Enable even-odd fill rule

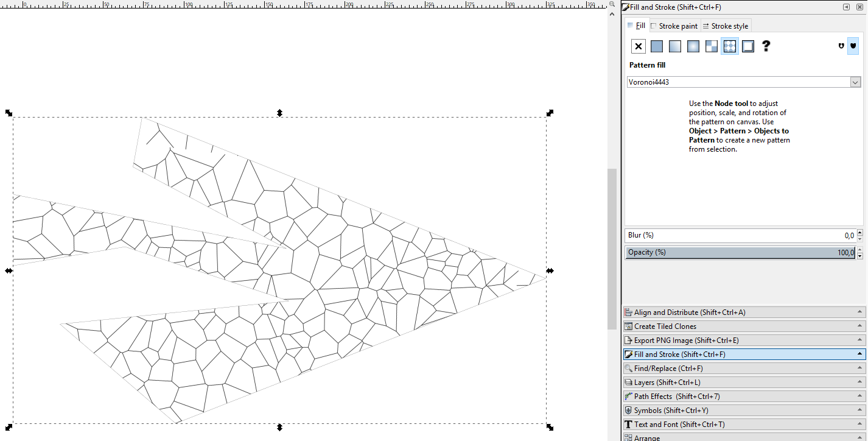841,46
